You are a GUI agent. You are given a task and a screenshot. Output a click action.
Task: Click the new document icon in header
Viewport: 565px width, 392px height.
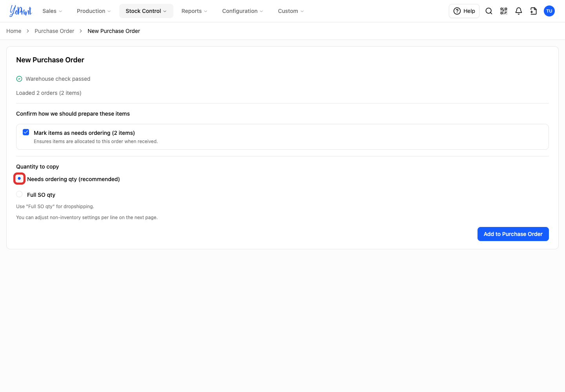point(534,11)
